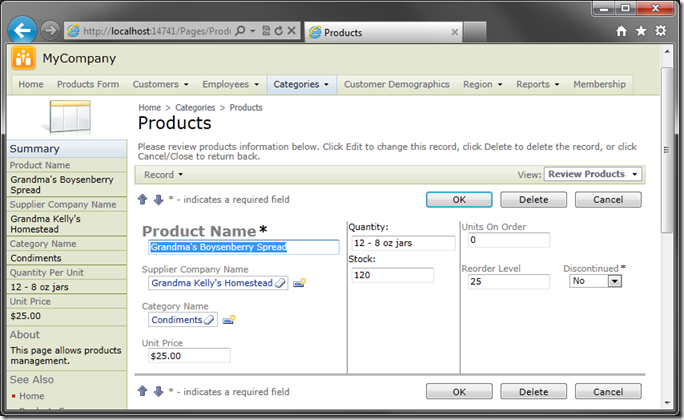Click the bottom down arrow for next record
684x420 pixels.
tap(158, 391)
